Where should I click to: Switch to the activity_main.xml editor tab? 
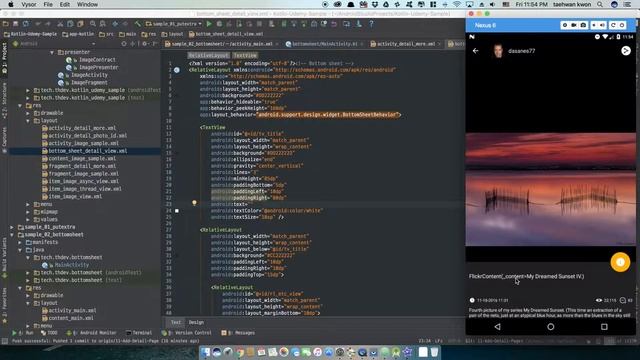[222, 44]
